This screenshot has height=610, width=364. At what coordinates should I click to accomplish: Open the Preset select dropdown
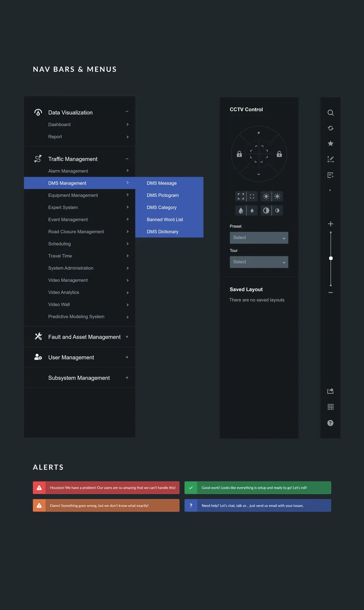(x=259, y=238)
